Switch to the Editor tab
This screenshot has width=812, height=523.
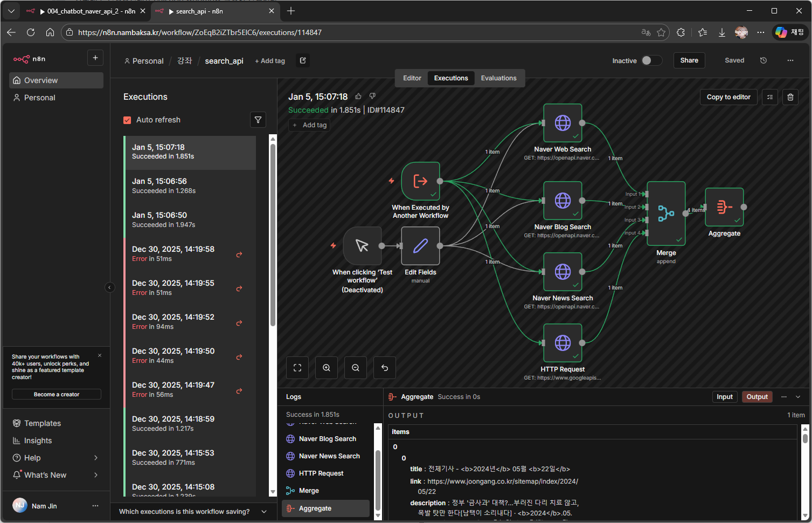[x=412, y=78]
